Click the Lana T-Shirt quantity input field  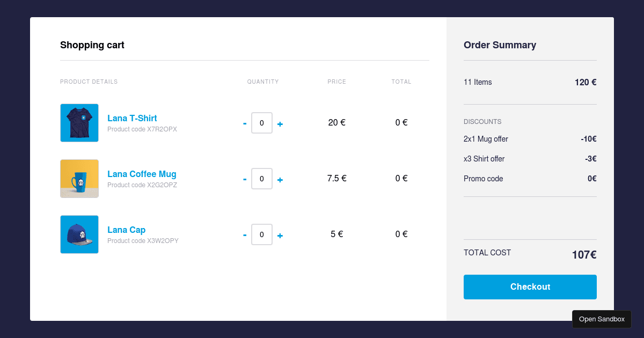[262, 123]
